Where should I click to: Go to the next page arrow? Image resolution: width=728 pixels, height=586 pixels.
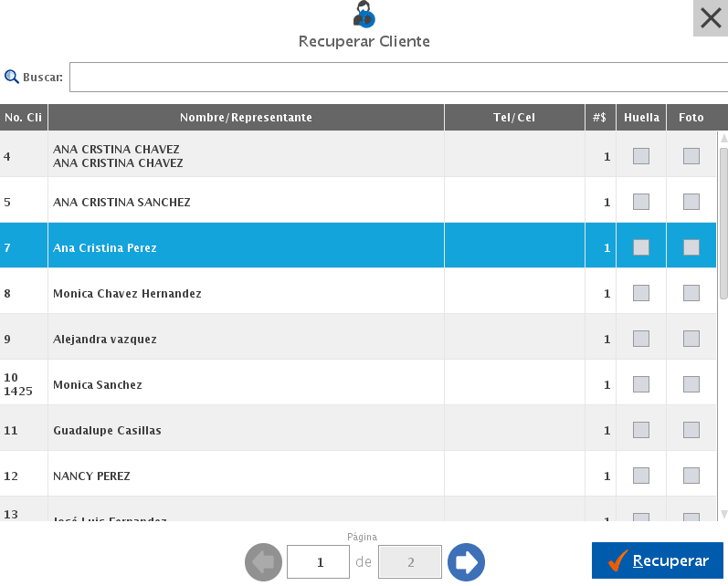point(467,562)
